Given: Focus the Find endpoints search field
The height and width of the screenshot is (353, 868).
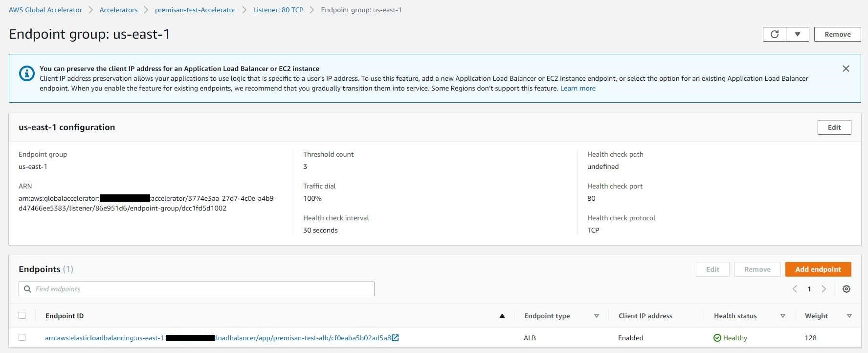Looking at the screenshot, I should tap(197, 289).
